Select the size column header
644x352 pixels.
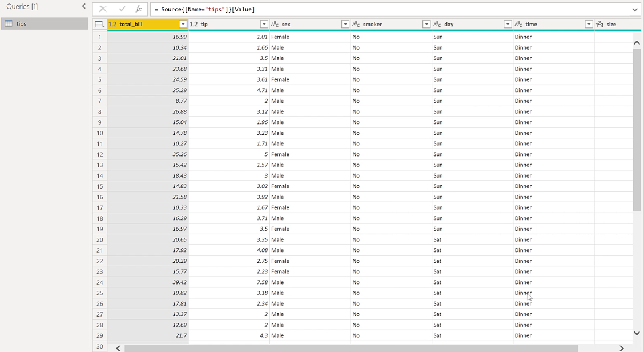(x=613, y=24)
